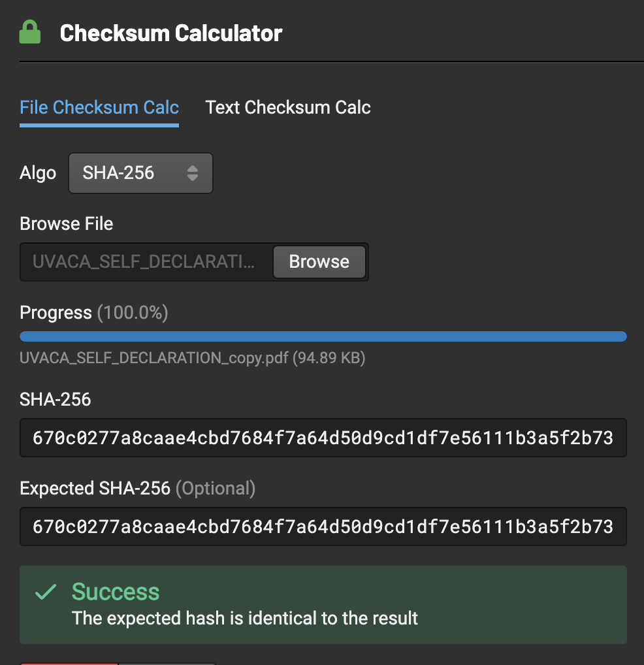Image resolution: width=644 pixels, height=665 pixels.
Task: Click the red button below Success banner
Action: (69, 662)
